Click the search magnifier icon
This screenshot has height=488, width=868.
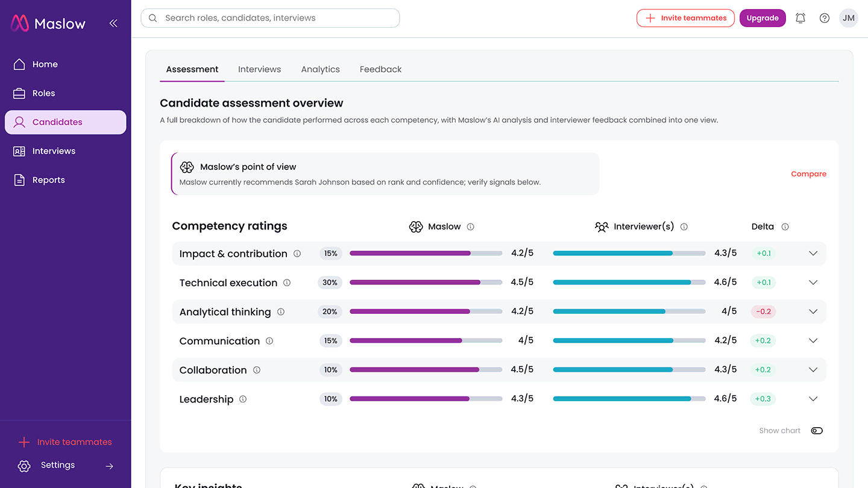tap(153, 18)
